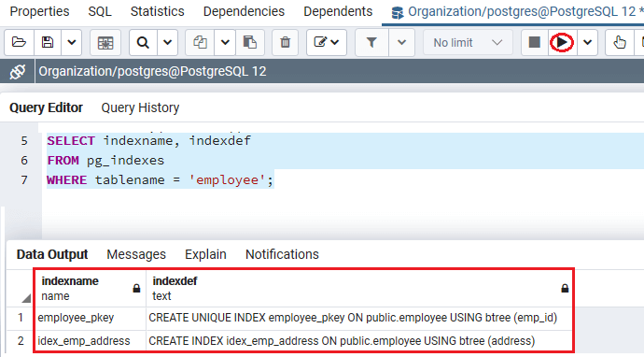644x357 pixels.
Task: Click CREATE INDEX idex_emp_address definition cell
Action: (359, 341)
